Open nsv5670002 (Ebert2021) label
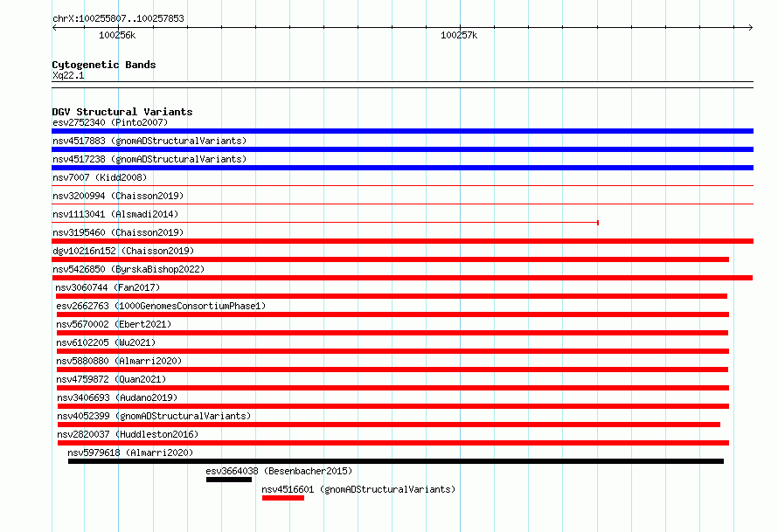778x532 pixels. click(114, 324)
